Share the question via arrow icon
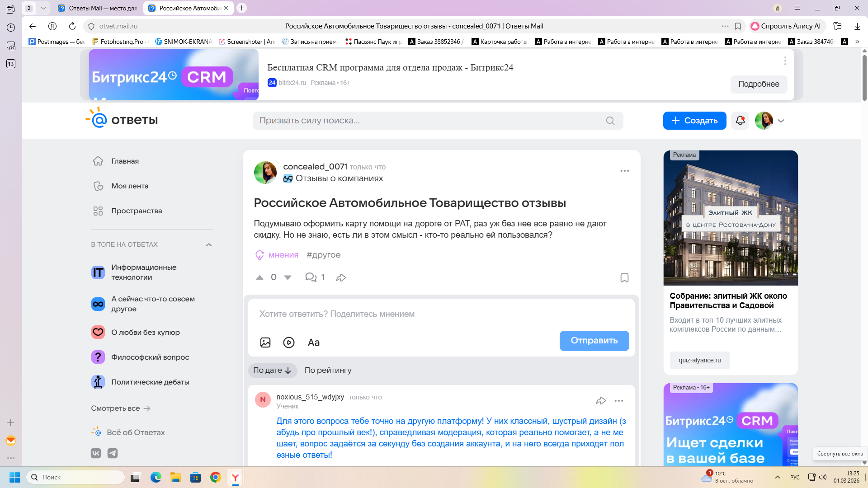This screenshot has height=488, width=868. coord(341,277)
